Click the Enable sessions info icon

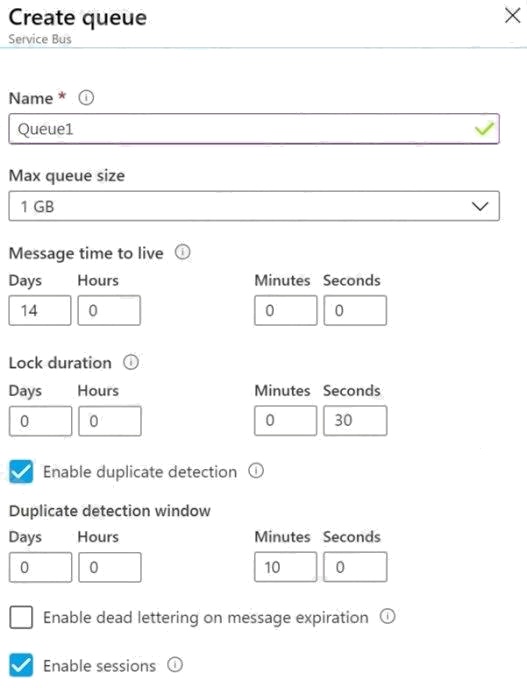[x=175, y=665]
